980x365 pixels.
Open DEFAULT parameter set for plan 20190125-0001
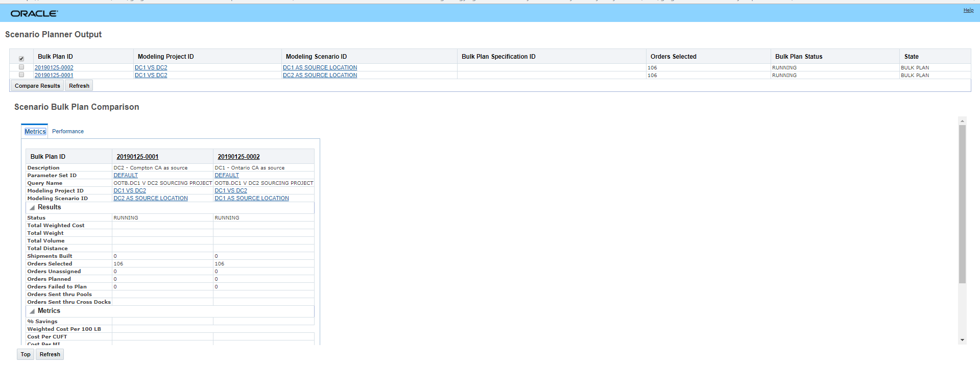tap(126, 175)
